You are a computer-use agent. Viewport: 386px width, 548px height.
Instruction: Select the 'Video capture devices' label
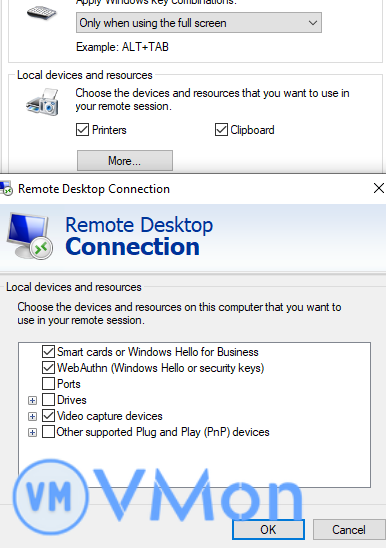[x=110, y=416]
